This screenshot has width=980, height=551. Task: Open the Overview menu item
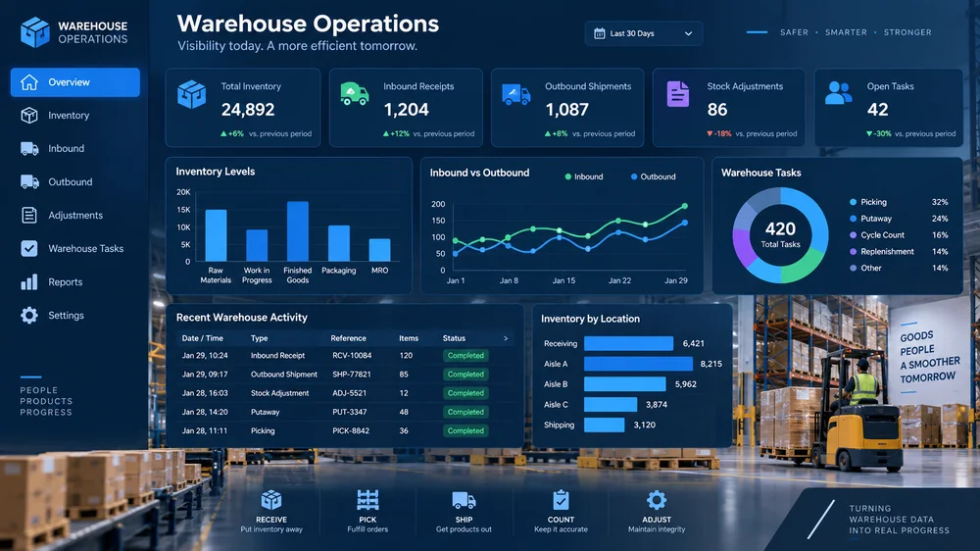[x=75, y=82]
